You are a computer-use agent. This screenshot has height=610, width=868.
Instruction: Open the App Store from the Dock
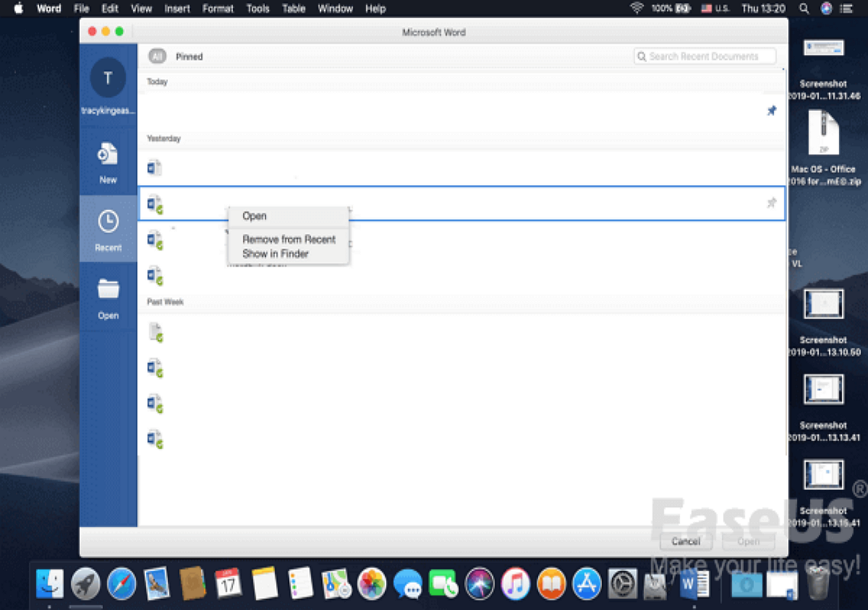(587, 584)
